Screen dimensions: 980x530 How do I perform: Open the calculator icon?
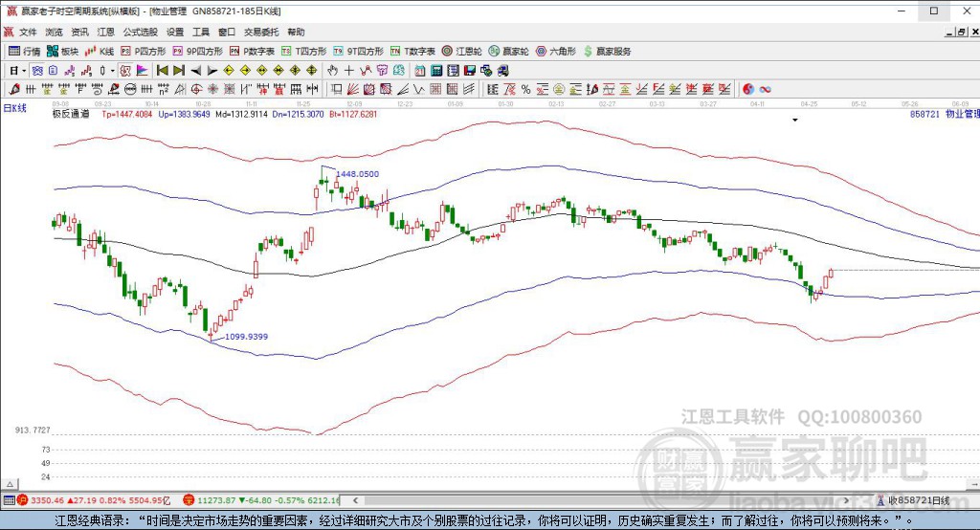pyautogui.click(x=436, y=71)
